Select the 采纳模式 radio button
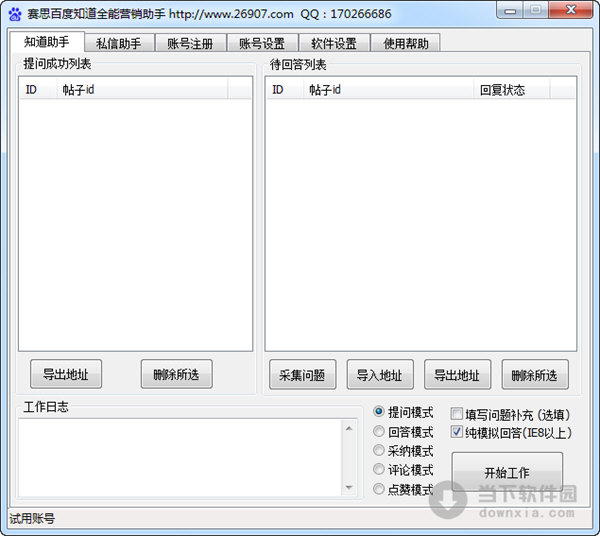Image resolution: width=600 pixels, height=536 pixels. pyautogui.click(x=403, y=451)
